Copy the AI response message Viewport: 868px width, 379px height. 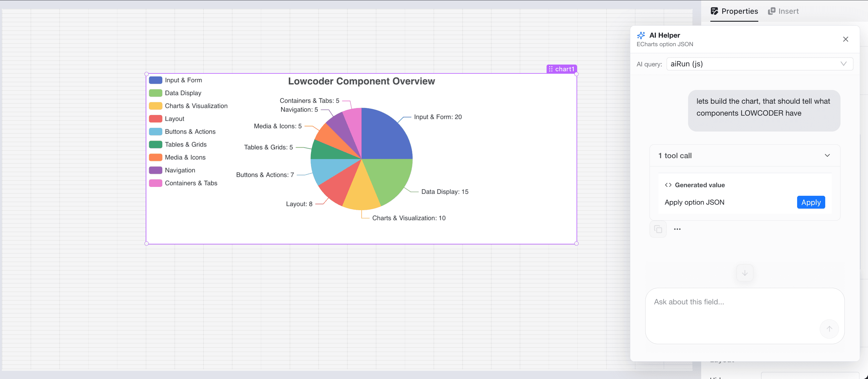[658, 229]
